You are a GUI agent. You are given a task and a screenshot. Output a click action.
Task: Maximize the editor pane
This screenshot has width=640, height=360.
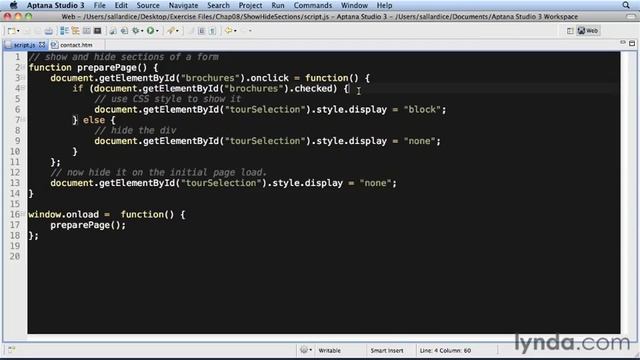click(x=632, y=43)
